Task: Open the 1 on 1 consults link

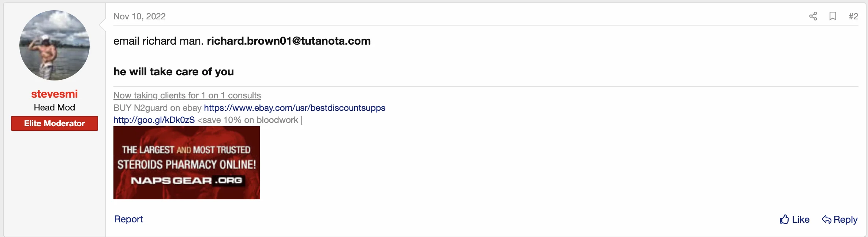Action: (187, 95)
